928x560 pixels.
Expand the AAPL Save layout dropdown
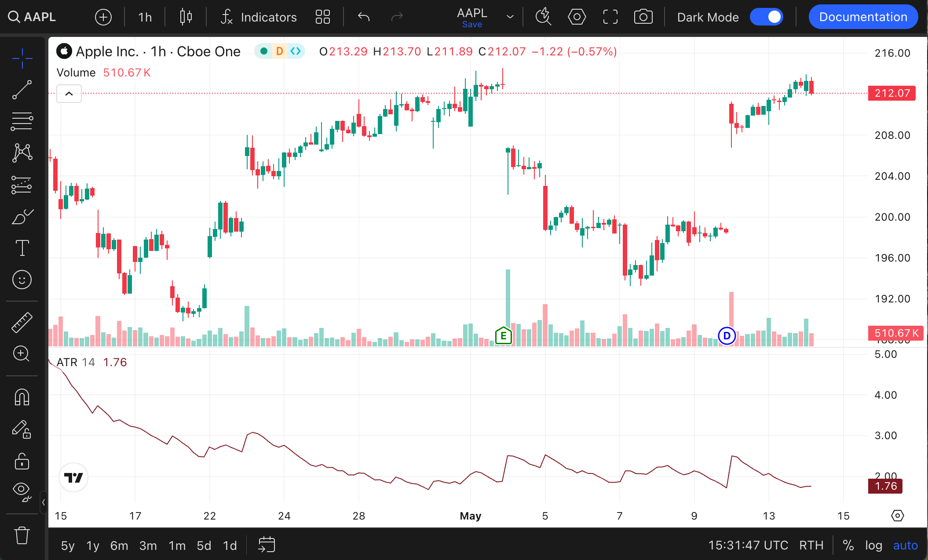pyautogui.click(x=510, y=17)
